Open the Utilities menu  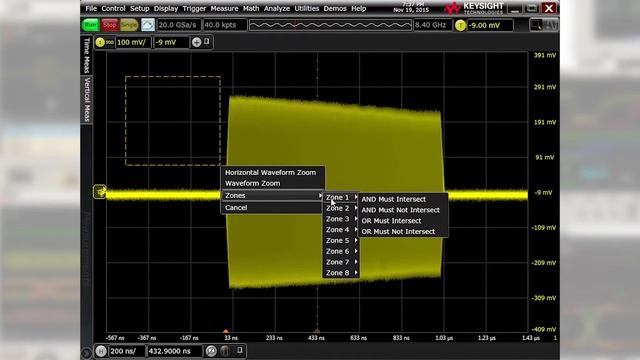point(307,9)
